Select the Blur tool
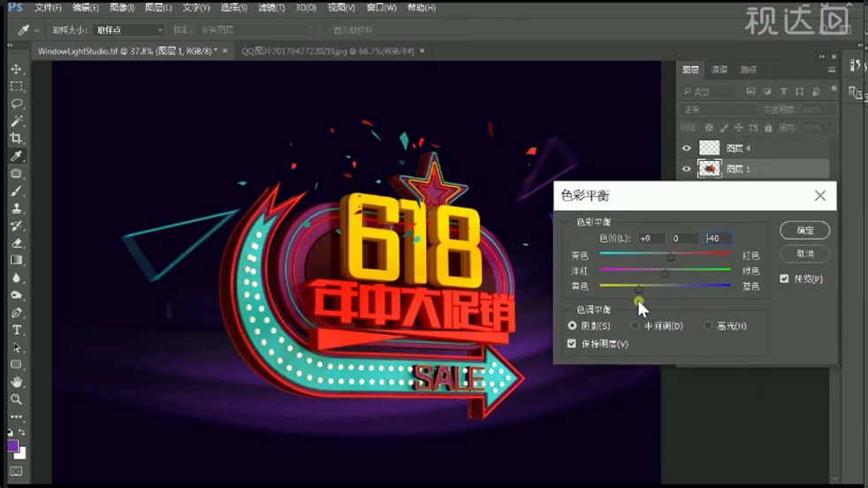The image size is (868, 488). 17,278
